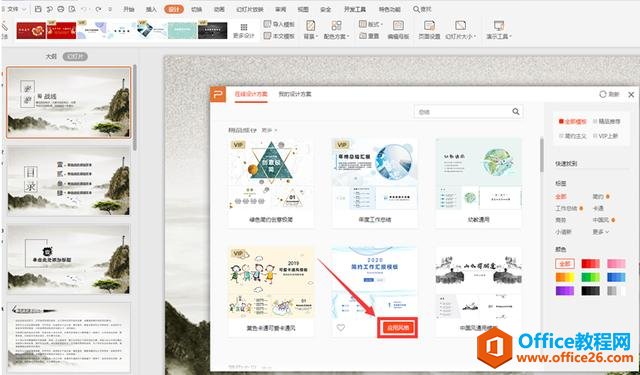Click the Undo arrow icon
Image resolution: width=640 pixels, height=375 pixels.
(x=84, y=9)
